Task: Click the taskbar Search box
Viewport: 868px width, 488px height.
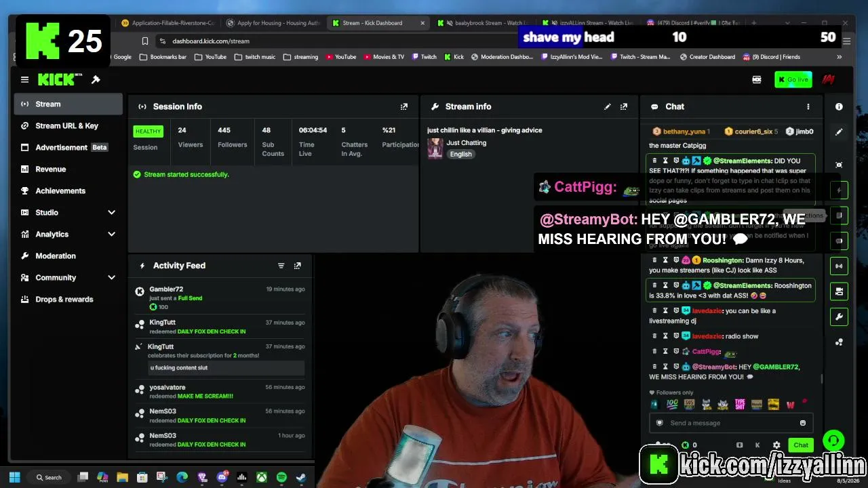Action: point(50,477)
